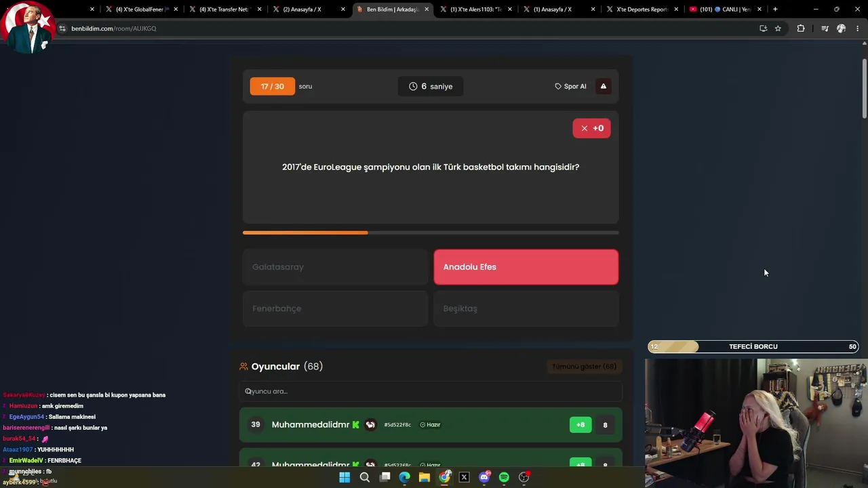Click the Atatürk portrait overlay image
Screen dimensions: 868x488
[28, 27]
